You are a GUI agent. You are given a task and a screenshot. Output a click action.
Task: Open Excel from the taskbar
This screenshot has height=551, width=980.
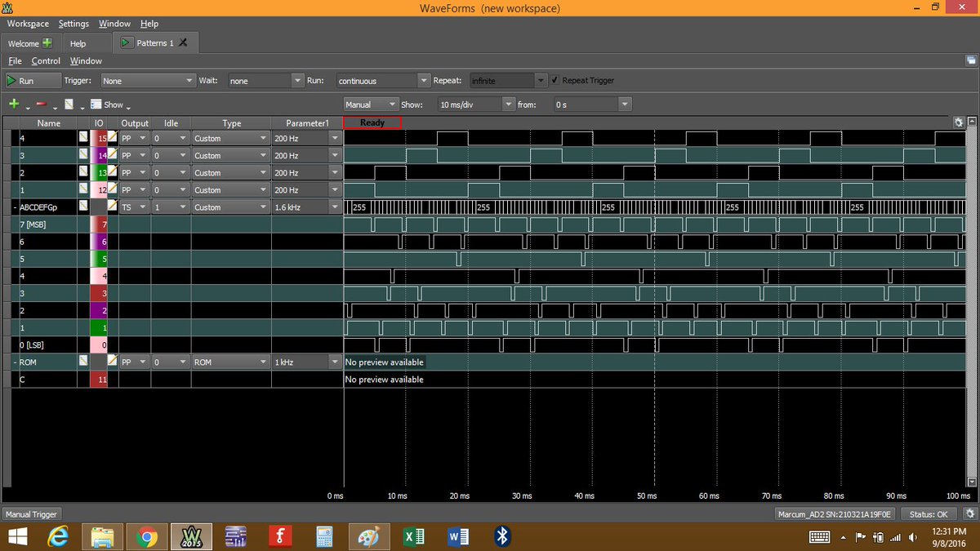[414, 536]
